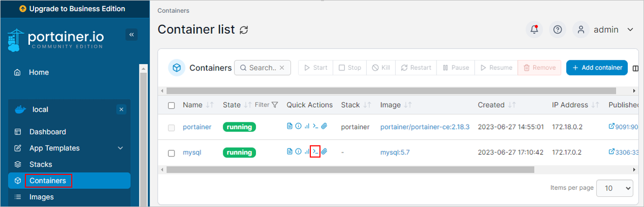Inspect icon for portainer container
Screen dimensions: 644x207
coord(298,126)
